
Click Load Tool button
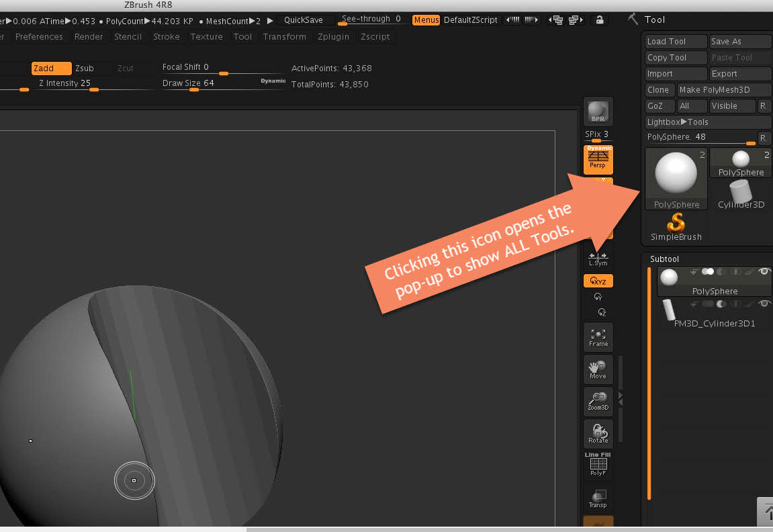(676, 42)
